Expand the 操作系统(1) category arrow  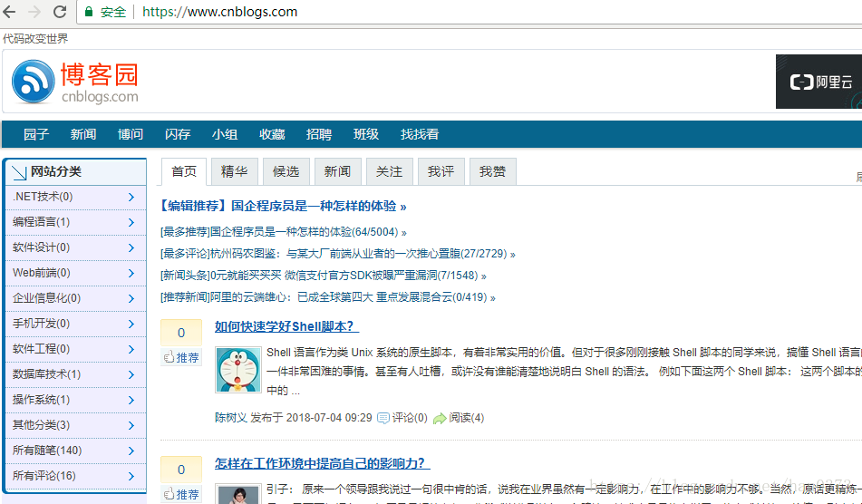131,400
